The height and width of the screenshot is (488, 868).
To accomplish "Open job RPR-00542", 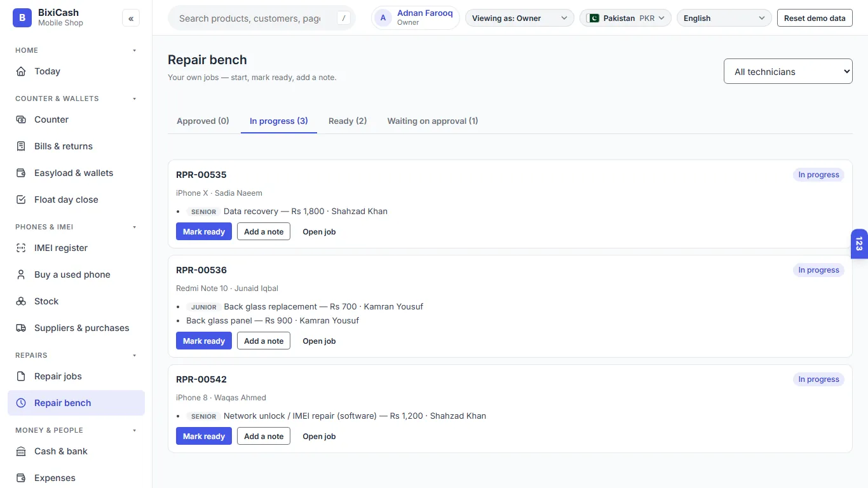I will (x=319, y=436).
